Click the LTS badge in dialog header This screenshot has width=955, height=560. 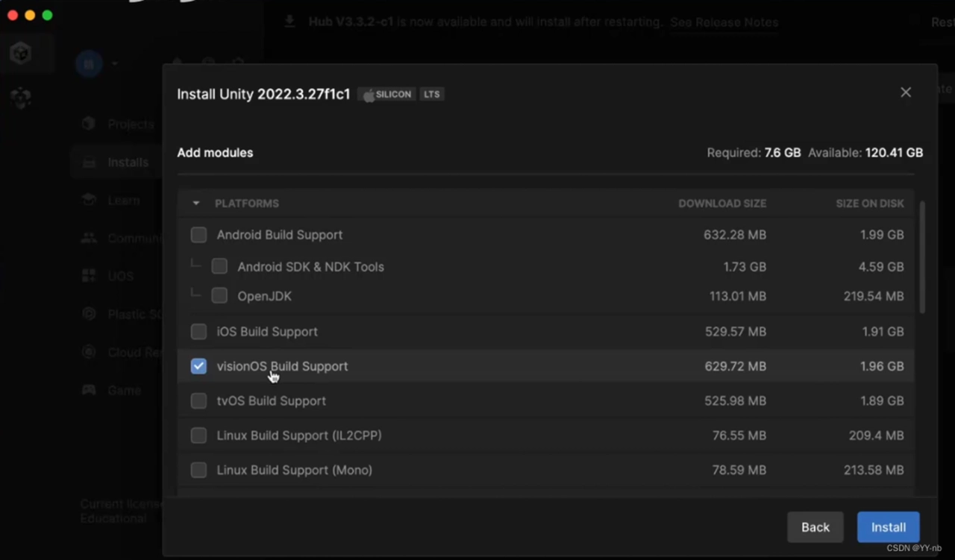point(431,95)
